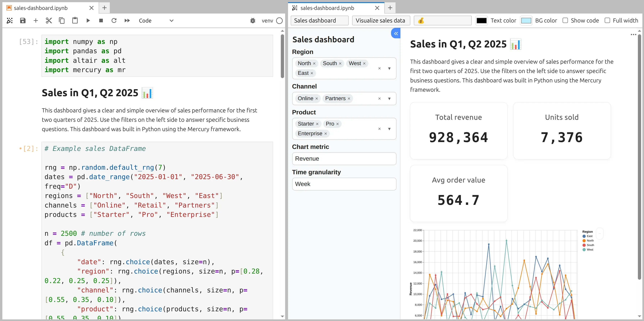Remove the East chip from Region filter
The width and height of the screenshot is (644, 321).
coord(312,73)
